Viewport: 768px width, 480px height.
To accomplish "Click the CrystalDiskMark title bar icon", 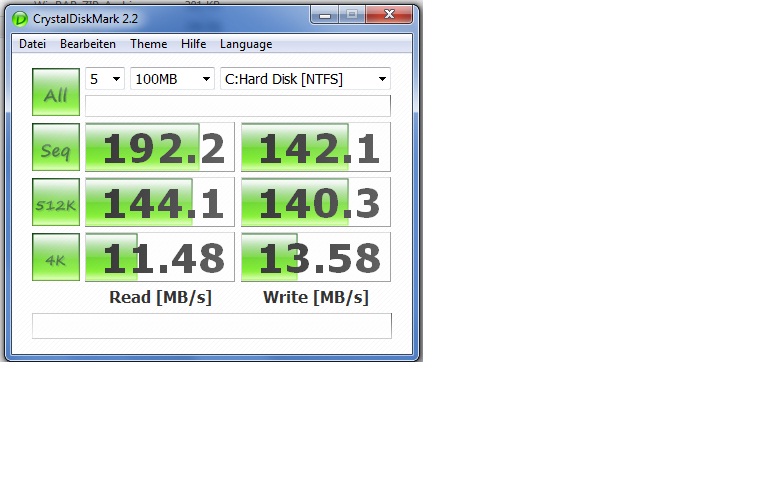I will [20, 19].
